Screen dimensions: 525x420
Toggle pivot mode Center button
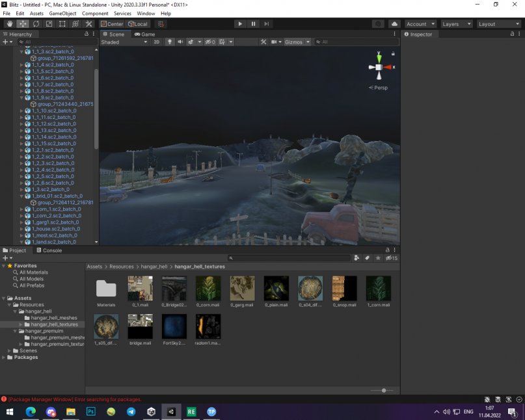pos(112,24)
